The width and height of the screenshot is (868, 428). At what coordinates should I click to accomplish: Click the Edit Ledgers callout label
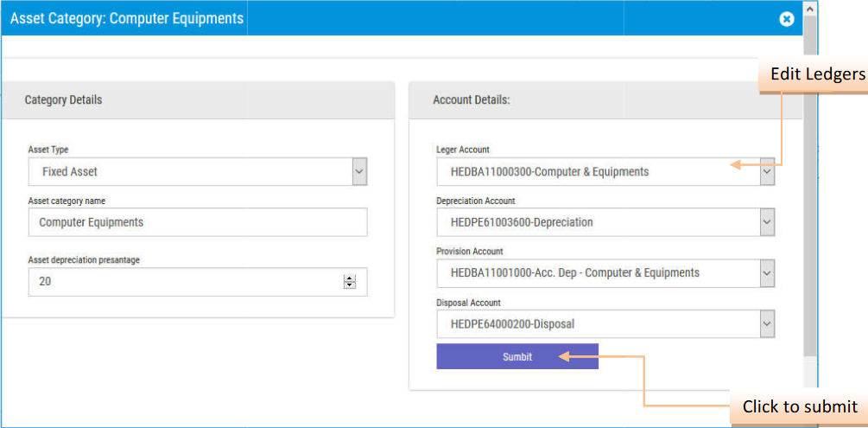pyautogui.click(x=816, y=75)
